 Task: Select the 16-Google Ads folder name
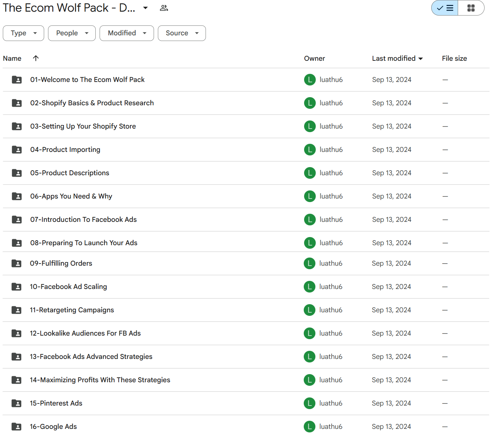tap(53, 426)
